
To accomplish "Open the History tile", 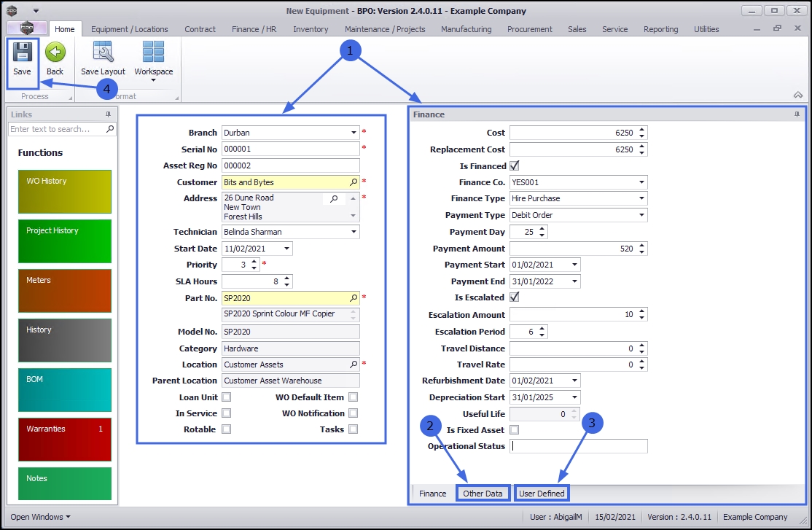I will pyautogui.click(x=65, y=340).
